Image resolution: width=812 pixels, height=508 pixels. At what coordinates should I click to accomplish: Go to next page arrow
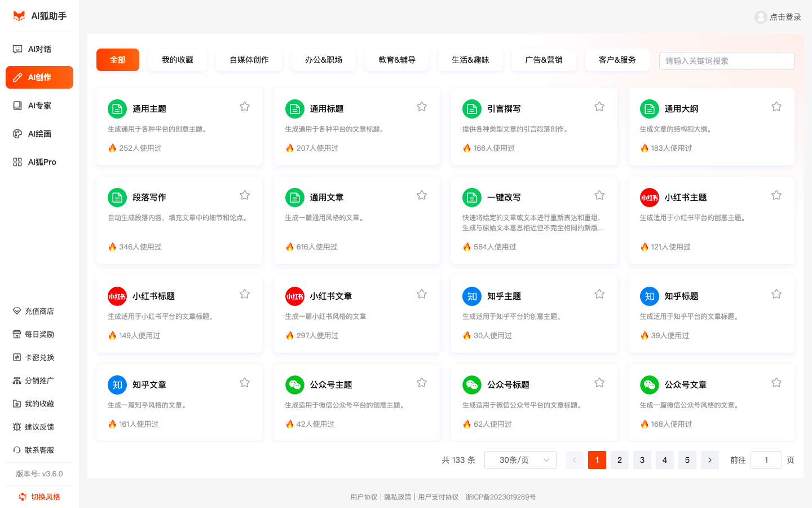[710, 460]
